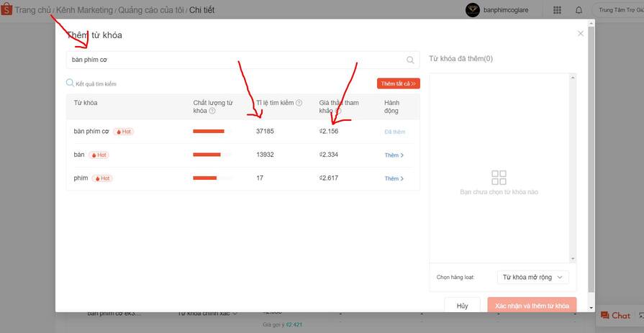Click help icon next to Chất lượng từ khóa
The image size is (644, 333).
(212, 111)
